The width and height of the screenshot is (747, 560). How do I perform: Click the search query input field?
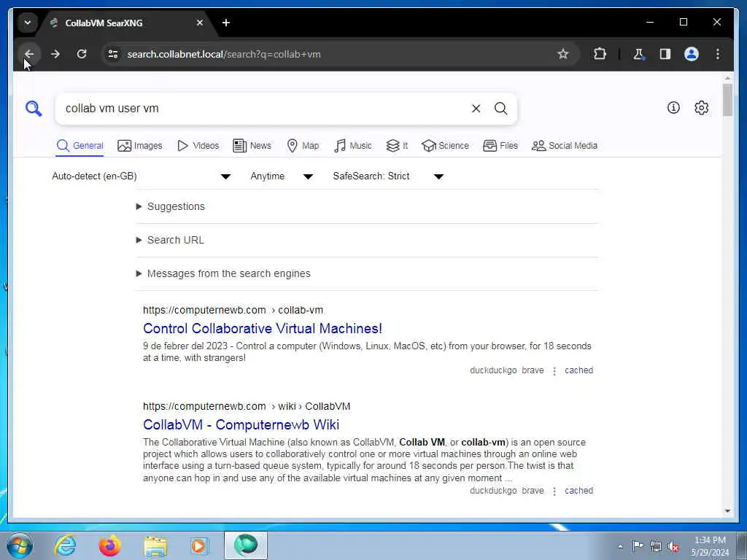point(262,109)
